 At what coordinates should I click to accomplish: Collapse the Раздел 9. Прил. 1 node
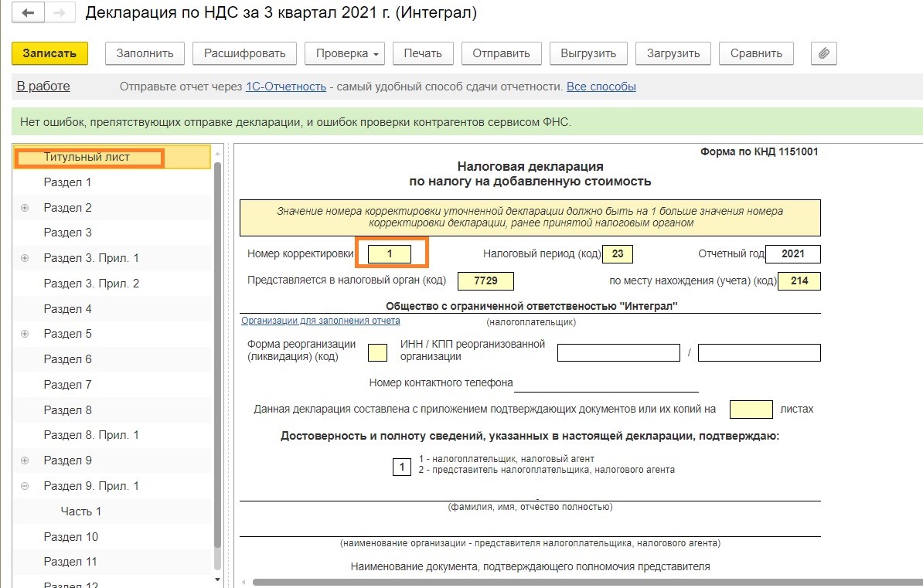tap(25, 485)
